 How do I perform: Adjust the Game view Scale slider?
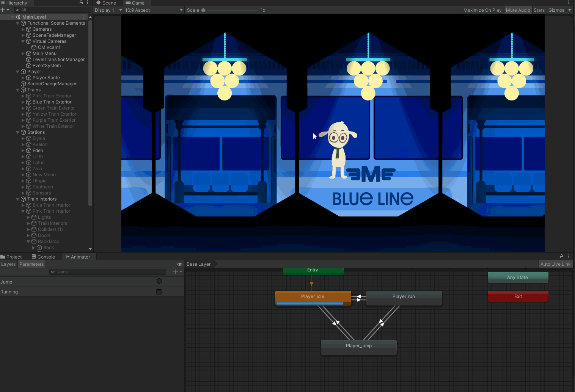[204, 10]
